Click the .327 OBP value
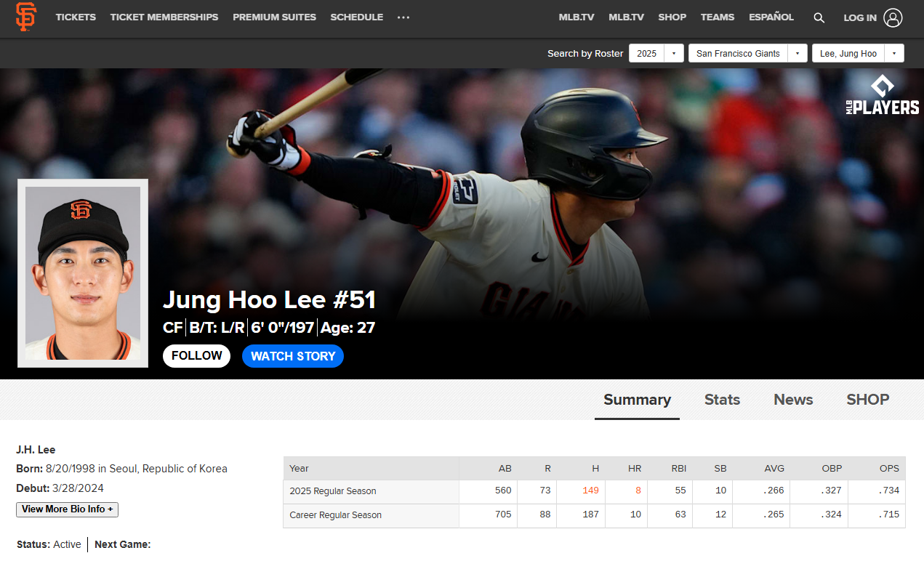Viewport: 924px width, 561px height. tap(830, 491)
